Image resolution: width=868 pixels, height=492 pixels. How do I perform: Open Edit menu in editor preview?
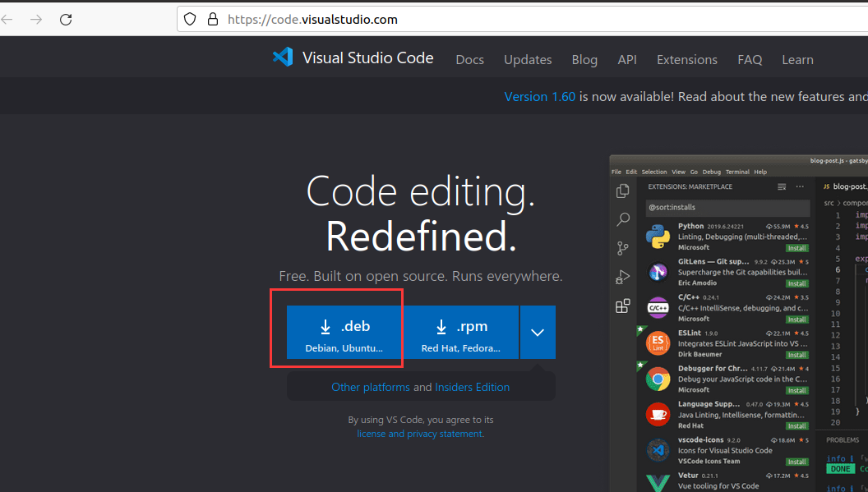coord(631,172)
